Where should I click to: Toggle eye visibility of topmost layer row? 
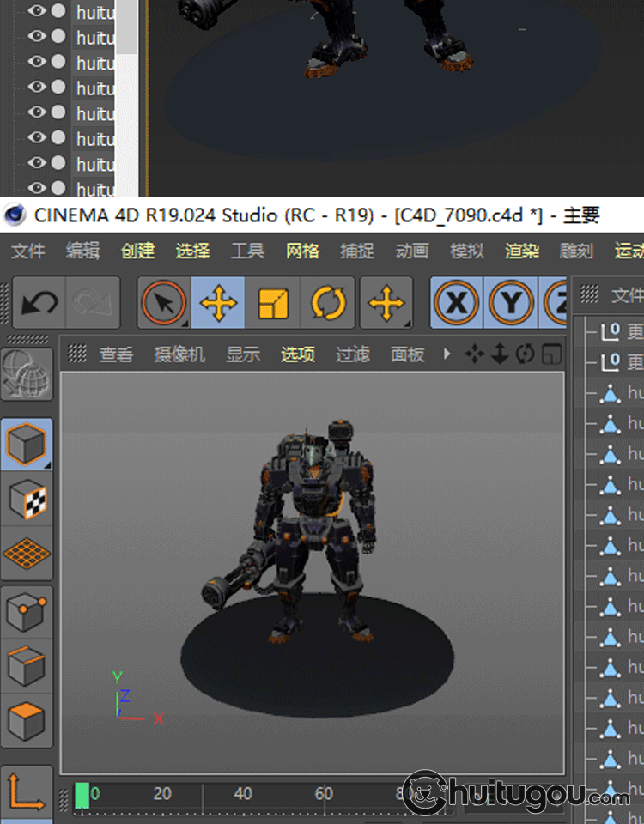coord(37,12)
